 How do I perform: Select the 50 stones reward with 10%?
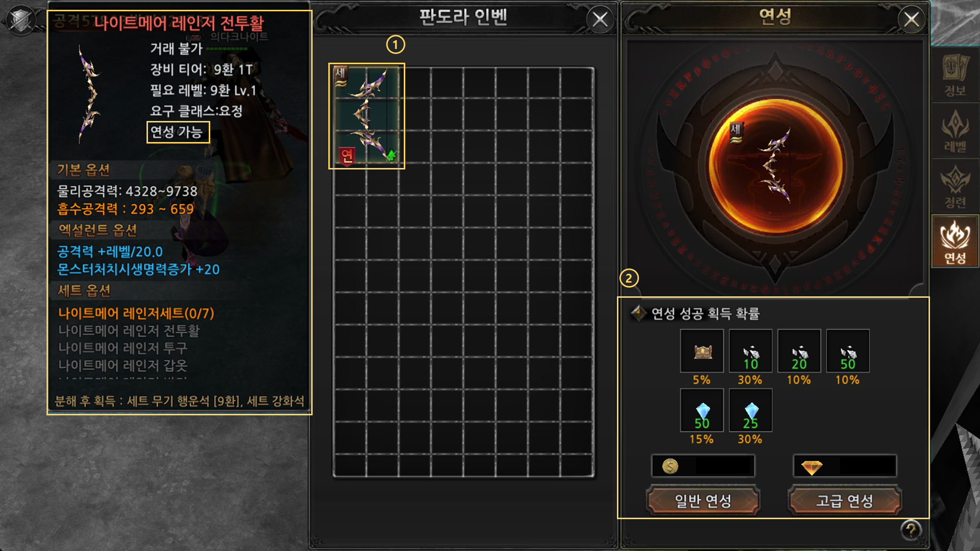pyautogui.click(x=848, y=351)
